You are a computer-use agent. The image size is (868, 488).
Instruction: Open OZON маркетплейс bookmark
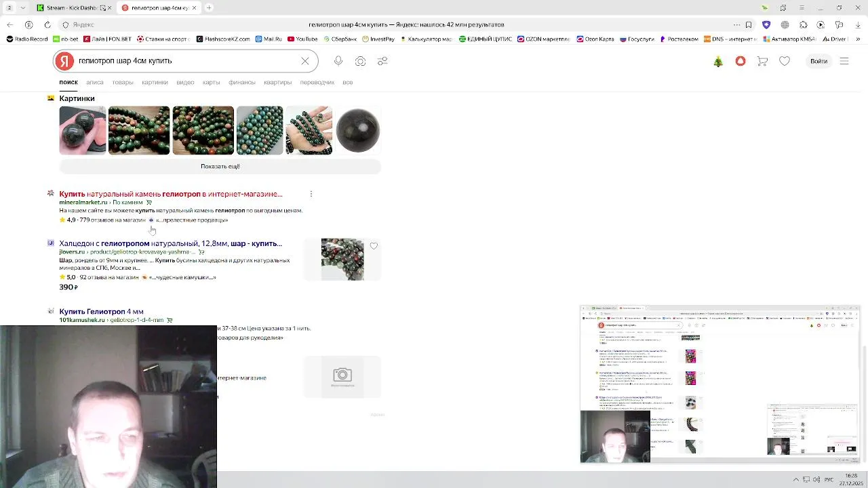543,39
